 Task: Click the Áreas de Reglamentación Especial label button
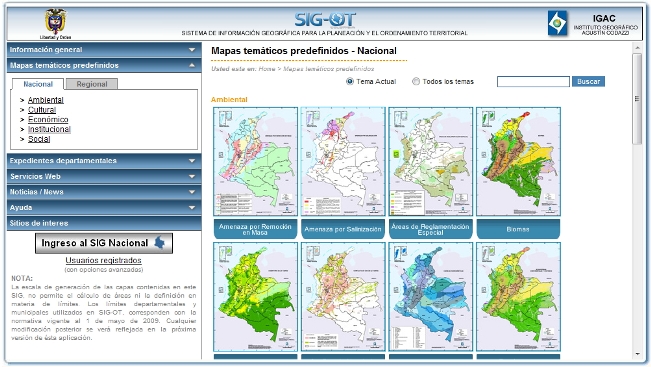click(x=431, y=229)
